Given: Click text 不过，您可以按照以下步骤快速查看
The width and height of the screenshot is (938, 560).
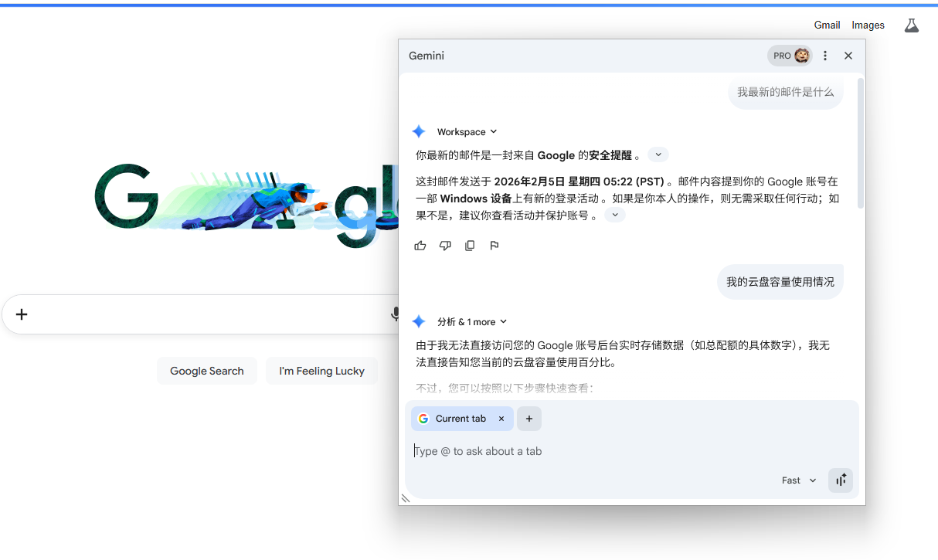Looking at the screenshot, I should click(505, 388).
